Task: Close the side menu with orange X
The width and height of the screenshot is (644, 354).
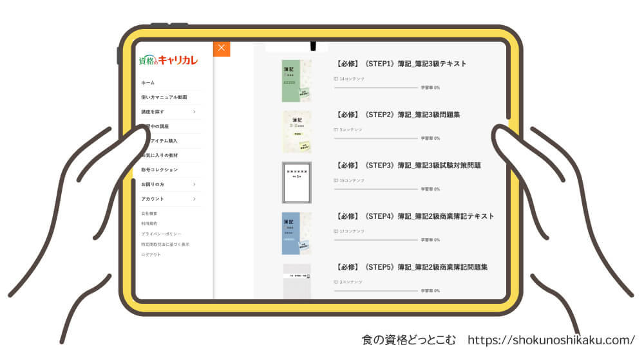Action: tap(221, 48)
